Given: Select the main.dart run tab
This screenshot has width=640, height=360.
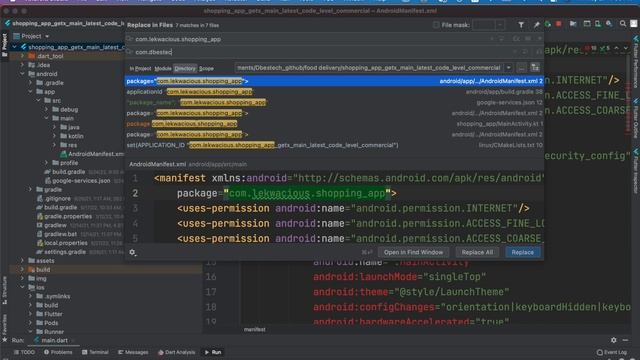Looking at the screenshot, I should point(54,340).
